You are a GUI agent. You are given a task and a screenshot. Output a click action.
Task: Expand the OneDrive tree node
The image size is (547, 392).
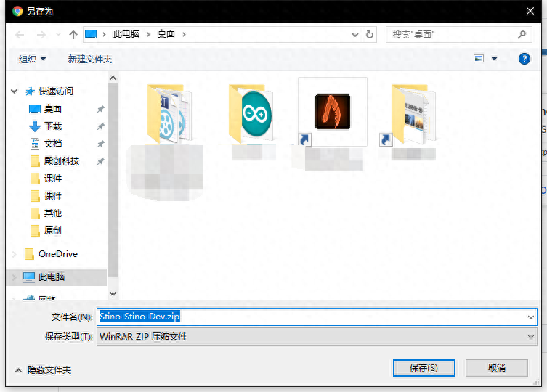pyautogui.click(x=15, y=254)
